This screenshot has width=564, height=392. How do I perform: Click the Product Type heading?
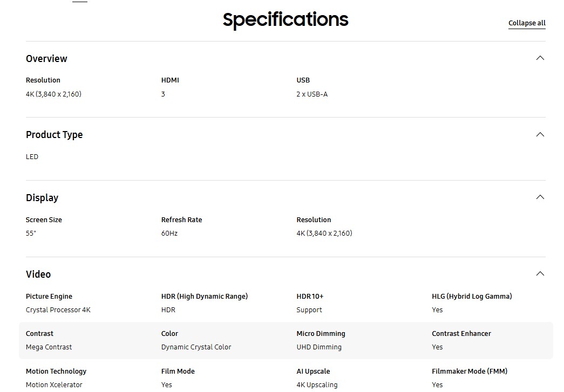pyautogui.click(x=55, y=135)
